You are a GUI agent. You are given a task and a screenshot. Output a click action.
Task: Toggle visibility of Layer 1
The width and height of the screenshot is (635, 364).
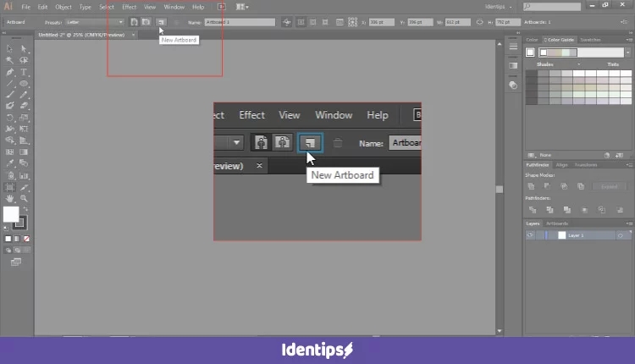click(x=530, y=234)
